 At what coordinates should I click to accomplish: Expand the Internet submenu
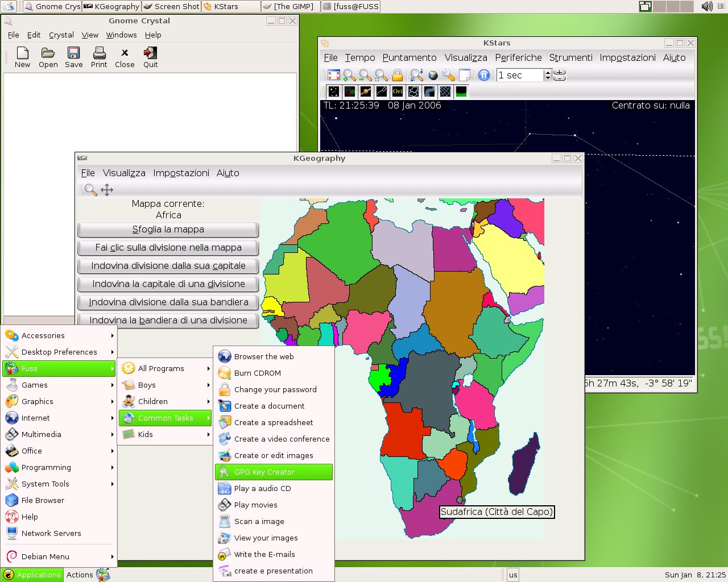pyautogui.click(x=59, y=418)
